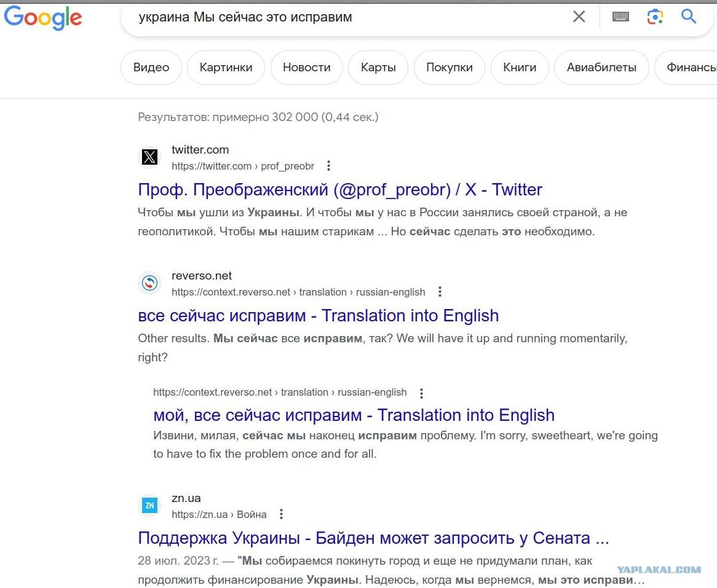The height and width of the screenshot is (588, 717).
Task: Click the '28 июл. 2023 г.' date
Action: pyautogui.click(x=178, y=560)
